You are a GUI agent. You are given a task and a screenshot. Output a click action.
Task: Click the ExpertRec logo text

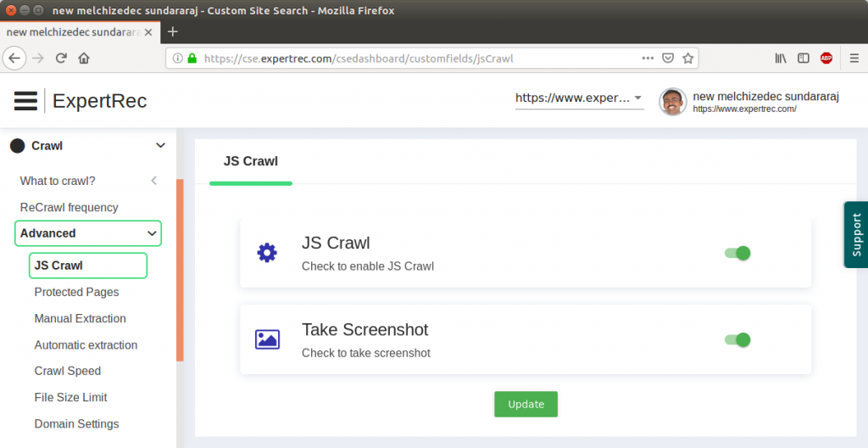coord(100,101)
